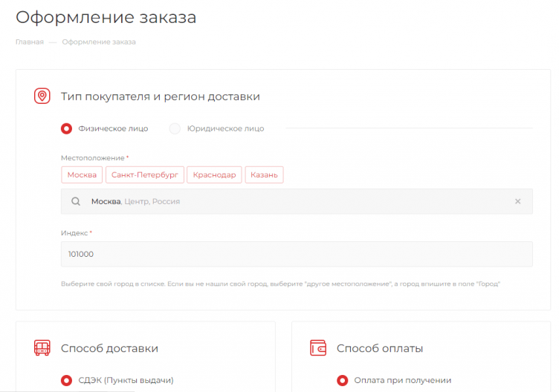559x392 pixels.
Task: Pick Казань quick city button
Action: tap(264, 174)
